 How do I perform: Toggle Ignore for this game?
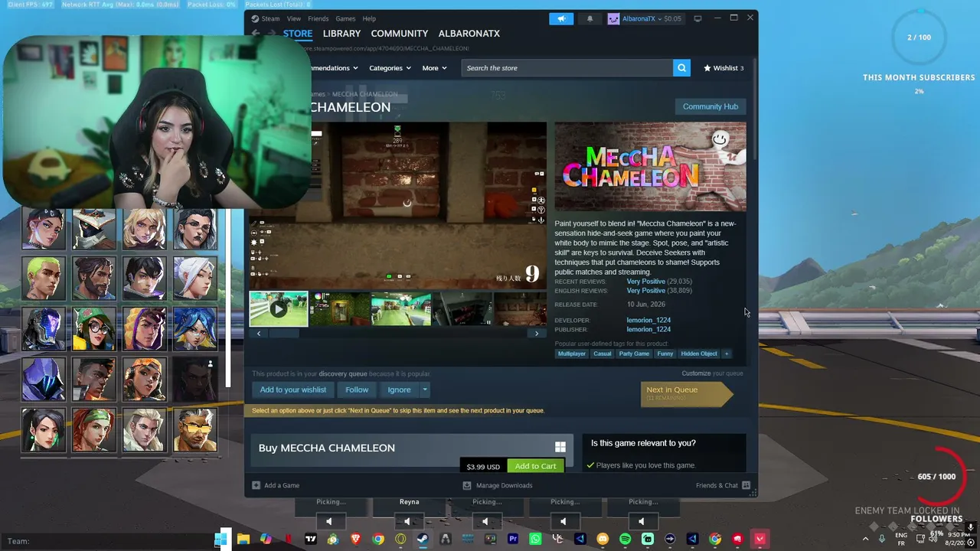[x=399, y=390]
